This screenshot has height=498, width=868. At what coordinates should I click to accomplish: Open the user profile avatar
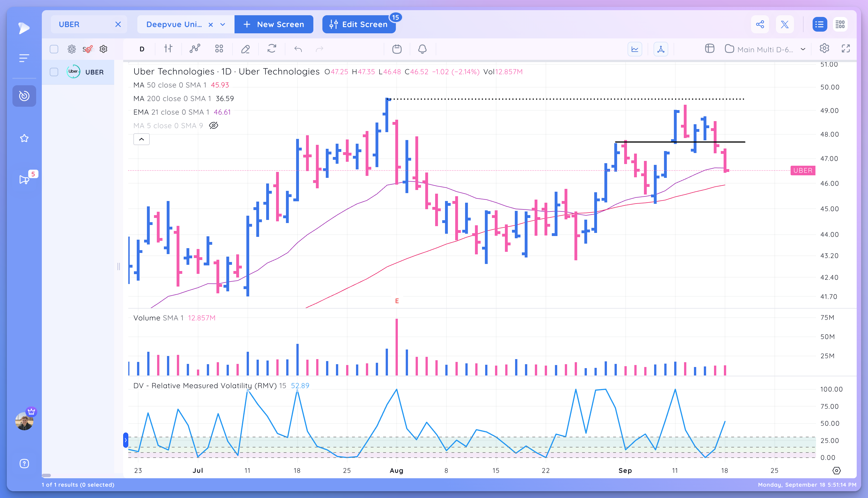pos(24,421)
